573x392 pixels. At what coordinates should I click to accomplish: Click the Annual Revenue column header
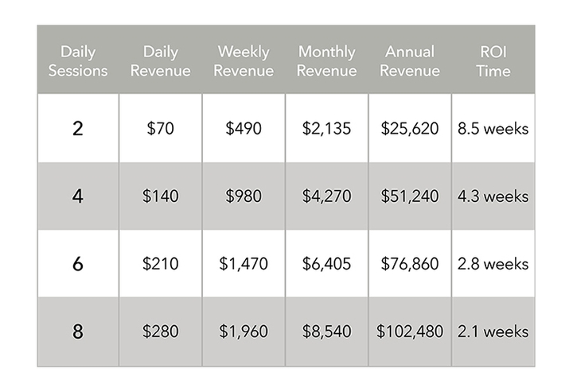coord(410,60)
